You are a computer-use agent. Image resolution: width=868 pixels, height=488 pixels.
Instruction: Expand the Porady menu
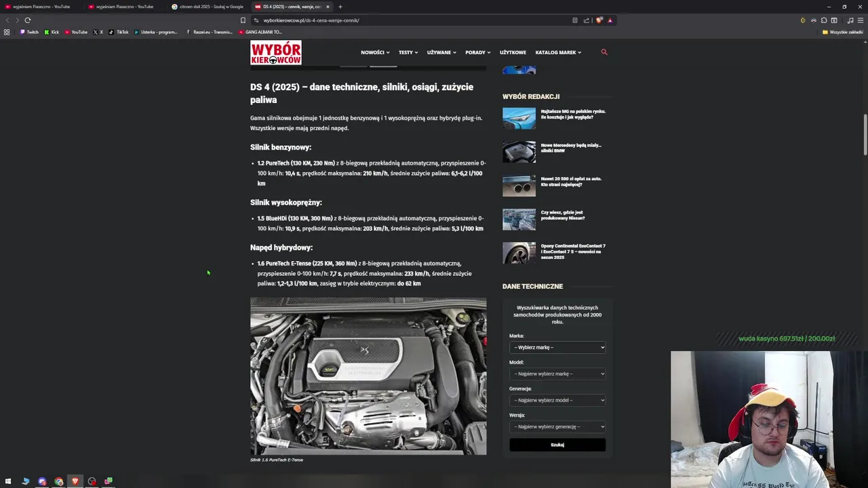[x=477, y=52]
